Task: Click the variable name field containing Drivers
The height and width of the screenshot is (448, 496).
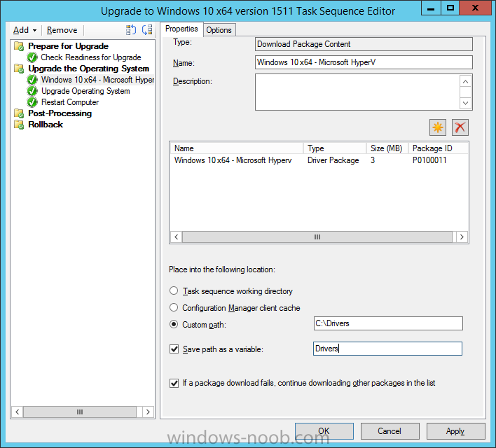Action: click(x=387, y=349)
